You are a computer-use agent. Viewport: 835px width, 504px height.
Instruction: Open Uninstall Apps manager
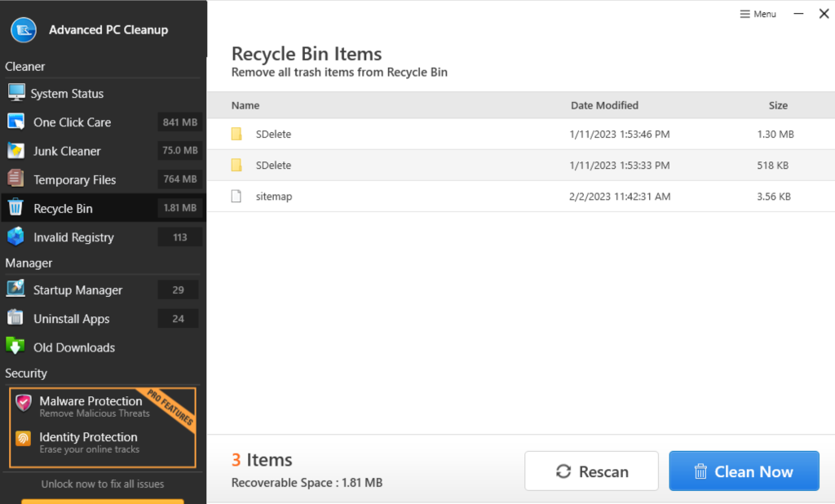coord(72,319)
